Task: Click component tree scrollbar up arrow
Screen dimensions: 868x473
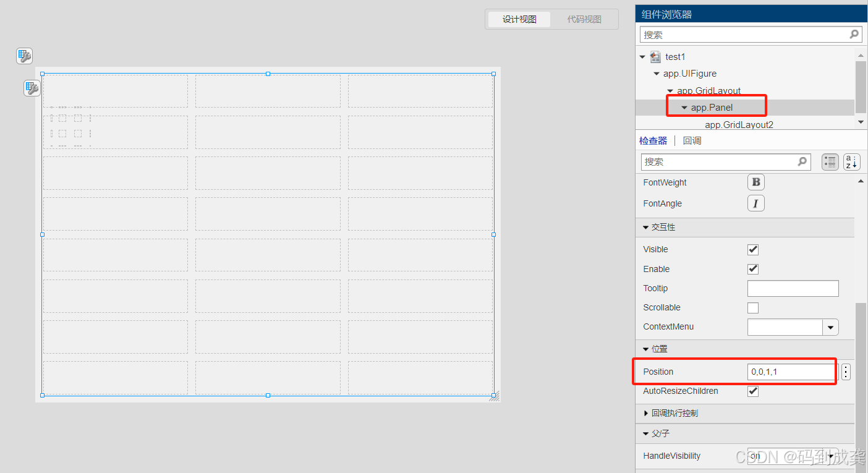Action: click(x=861, y=55)
